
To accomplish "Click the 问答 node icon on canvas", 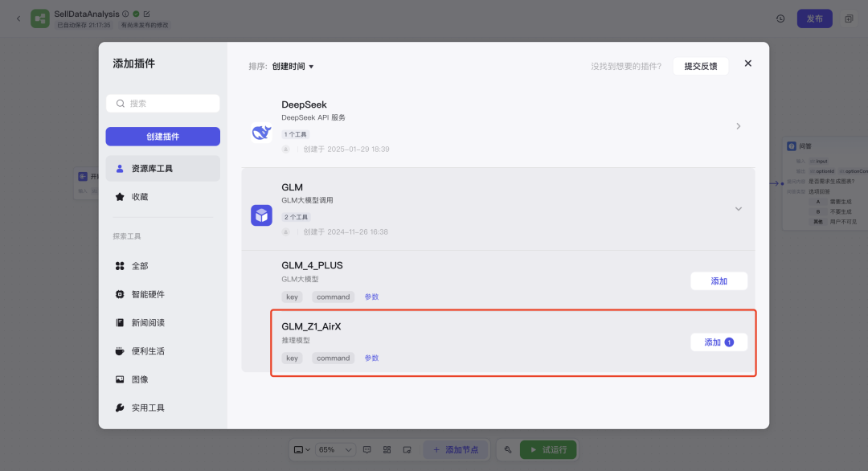I will coord(792,146).
